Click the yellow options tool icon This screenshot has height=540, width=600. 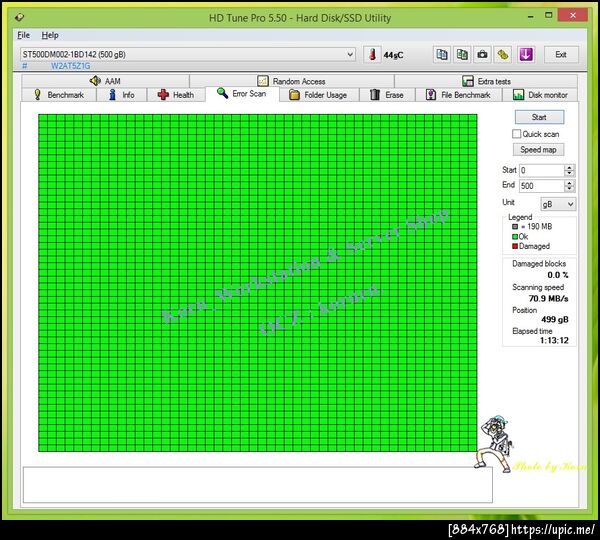point(503,54)
